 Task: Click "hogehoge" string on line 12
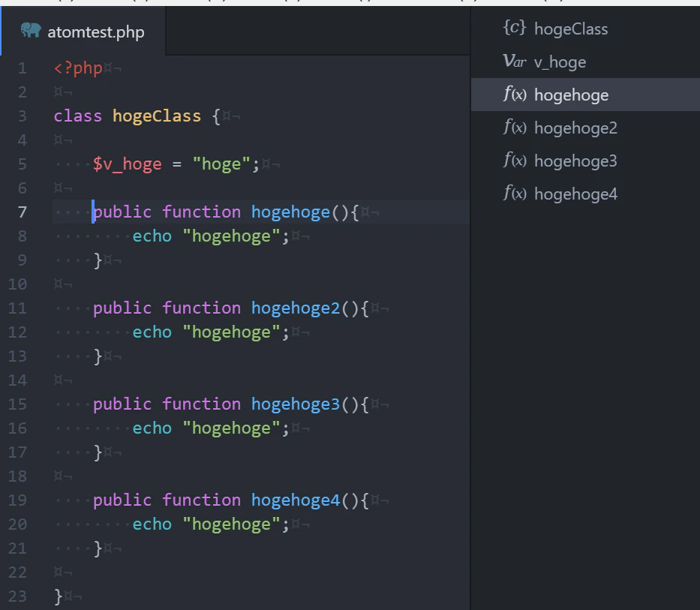point(231,332)
